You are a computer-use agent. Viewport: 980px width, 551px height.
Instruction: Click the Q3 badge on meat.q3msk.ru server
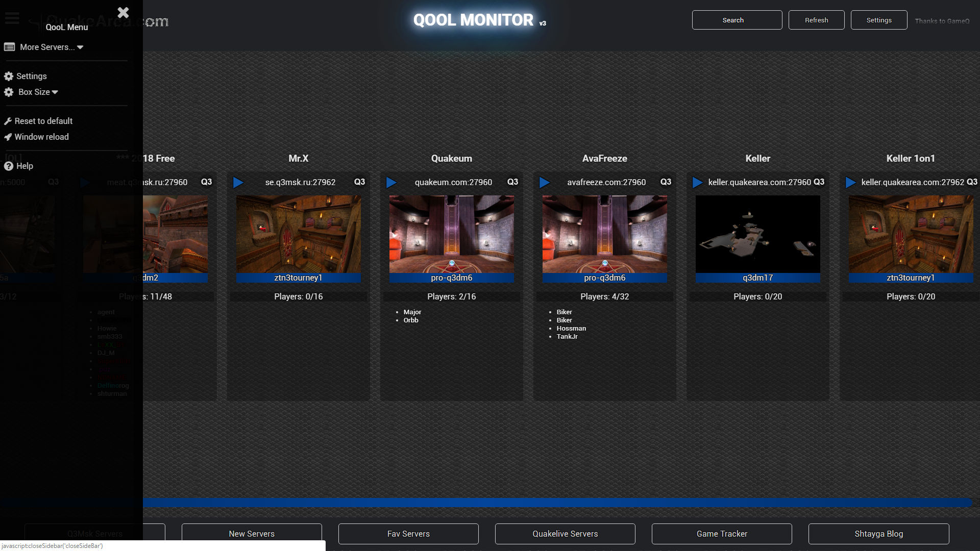coord(206,182)
